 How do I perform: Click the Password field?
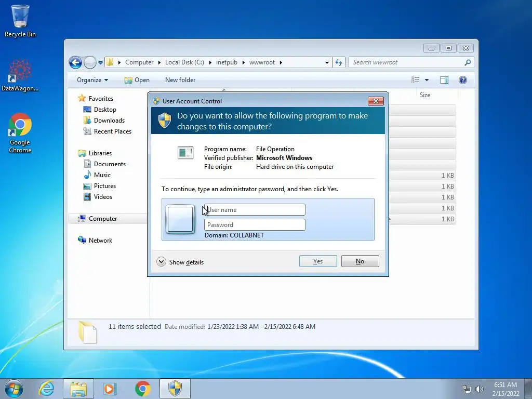255,224
